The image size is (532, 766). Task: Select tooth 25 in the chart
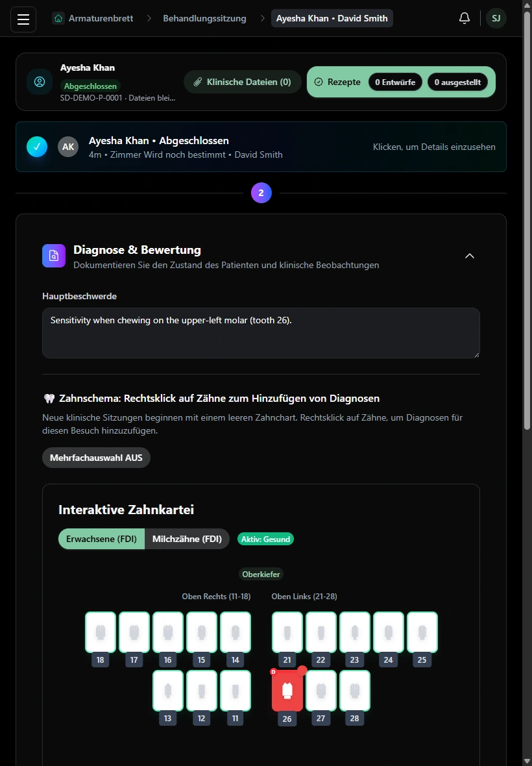[x=422, y=632]
